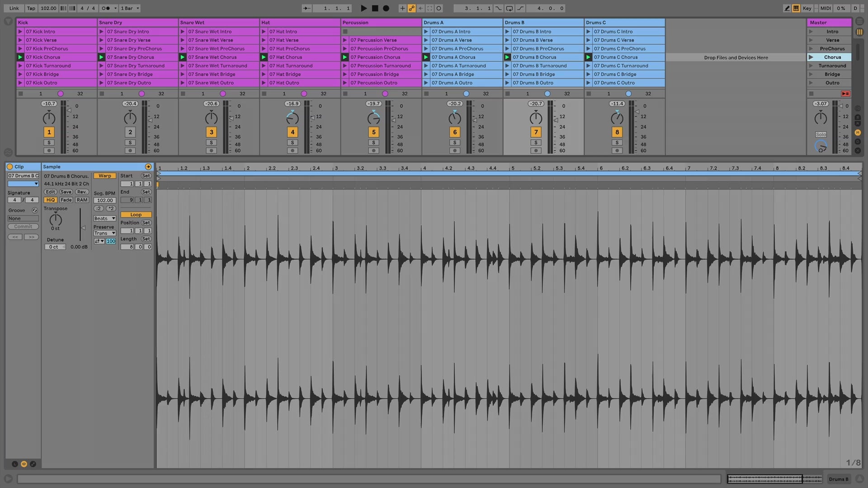
Task: Open the quantization 1 Bar menu
Action: pos(130,8)
